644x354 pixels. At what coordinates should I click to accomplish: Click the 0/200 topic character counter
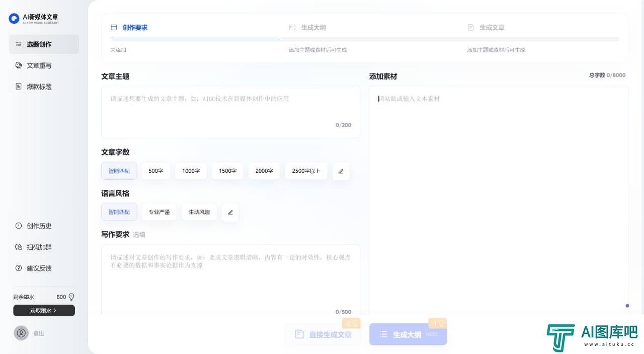344,125
